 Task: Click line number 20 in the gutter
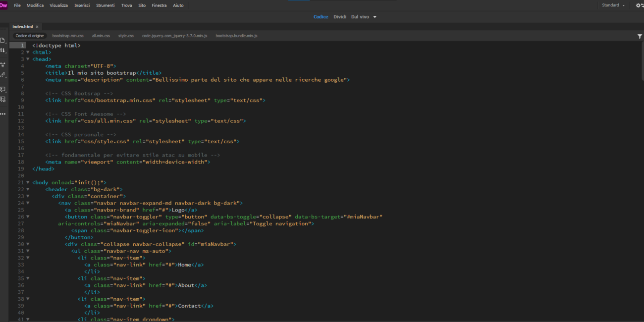coord(21,176)
